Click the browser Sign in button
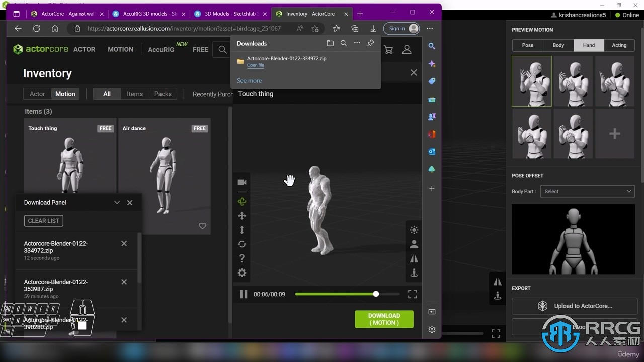The image size is (644, 362). [401, 29]
